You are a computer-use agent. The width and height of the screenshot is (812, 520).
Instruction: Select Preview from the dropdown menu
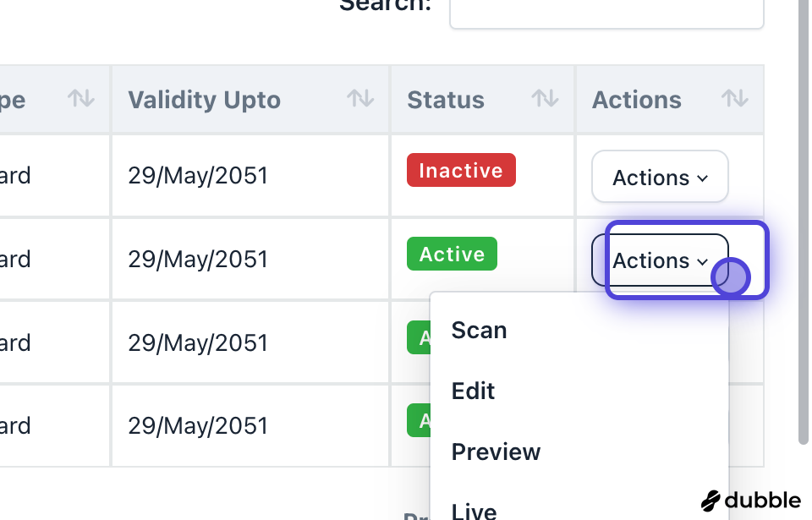[x=497, y=452]
